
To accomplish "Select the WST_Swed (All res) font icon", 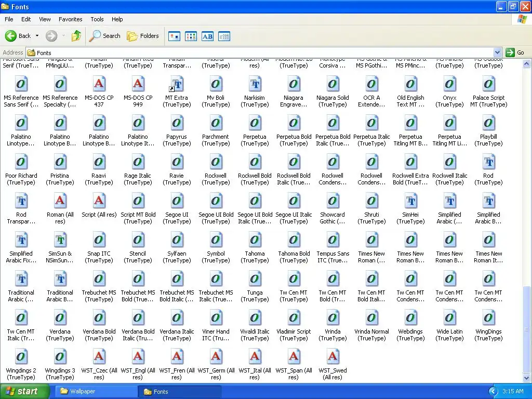I will click(x=332, y=357).
